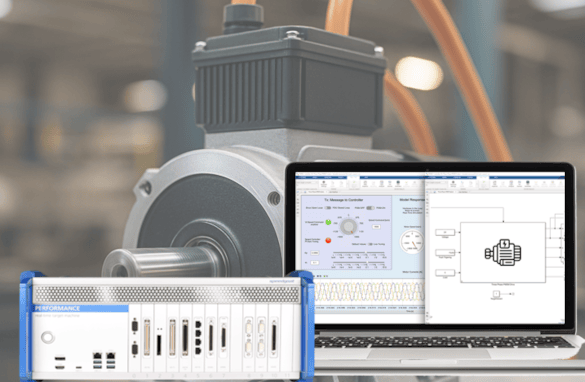Select the speed command numeric display
The height and width of the screenshot is (382, 585).
click(376, 227)
